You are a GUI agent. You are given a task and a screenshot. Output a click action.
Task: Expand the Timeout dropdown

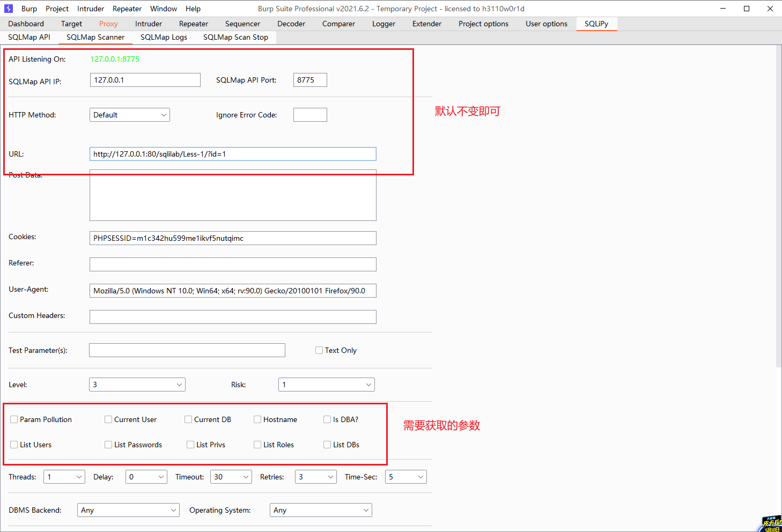pos(231,477)
